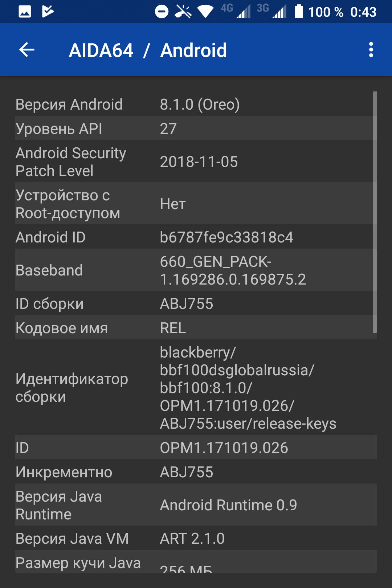
Task: Tap the 4G signal strength icon
Action: 236,11
